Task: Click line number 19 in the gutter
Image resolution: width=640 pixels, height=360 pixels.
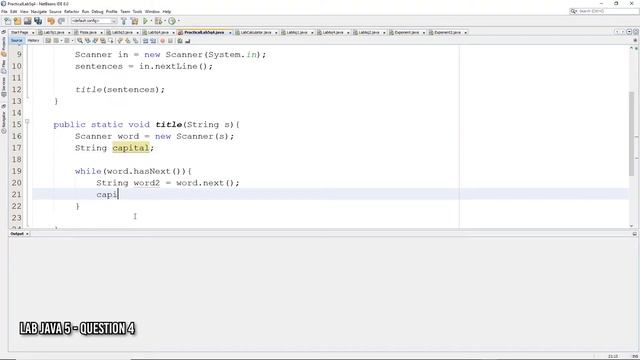Action: coord(17,171)
